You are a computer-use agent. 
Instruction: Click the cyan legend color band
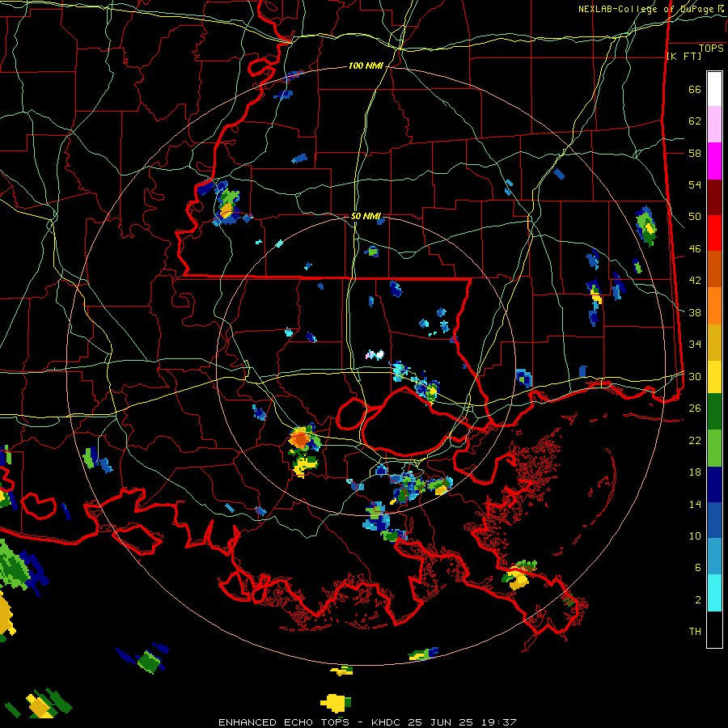[714, 593]
